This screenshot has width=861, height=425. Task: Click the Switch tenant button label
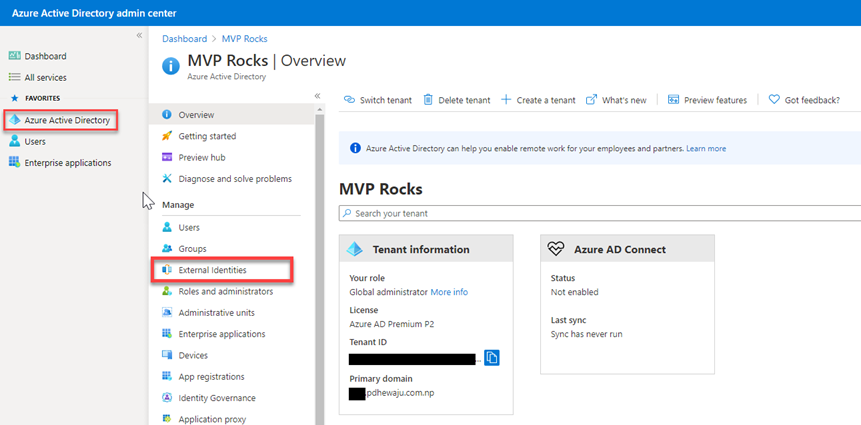click(385, 100)
